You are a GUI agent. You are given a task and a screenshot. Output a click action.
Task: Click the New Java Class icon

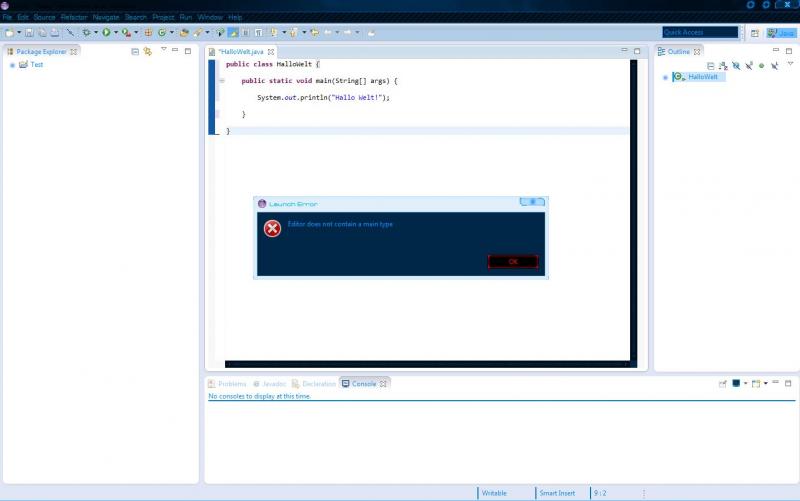tap(161, 33)
